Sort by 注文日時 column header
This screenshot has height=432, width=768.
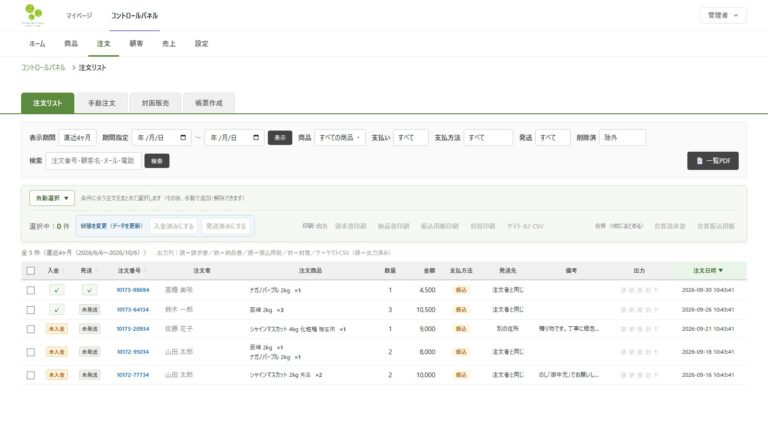(708, 270)
